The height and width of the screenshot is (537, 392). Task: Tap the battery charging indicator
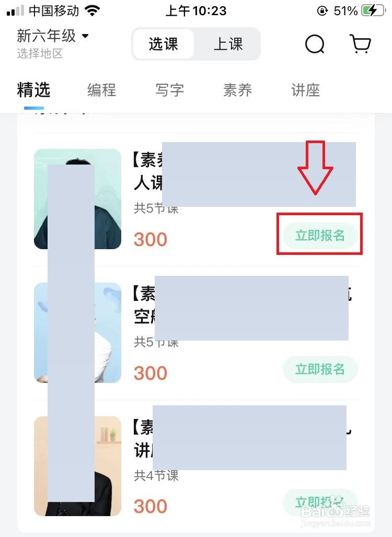[x=373, y=10]
